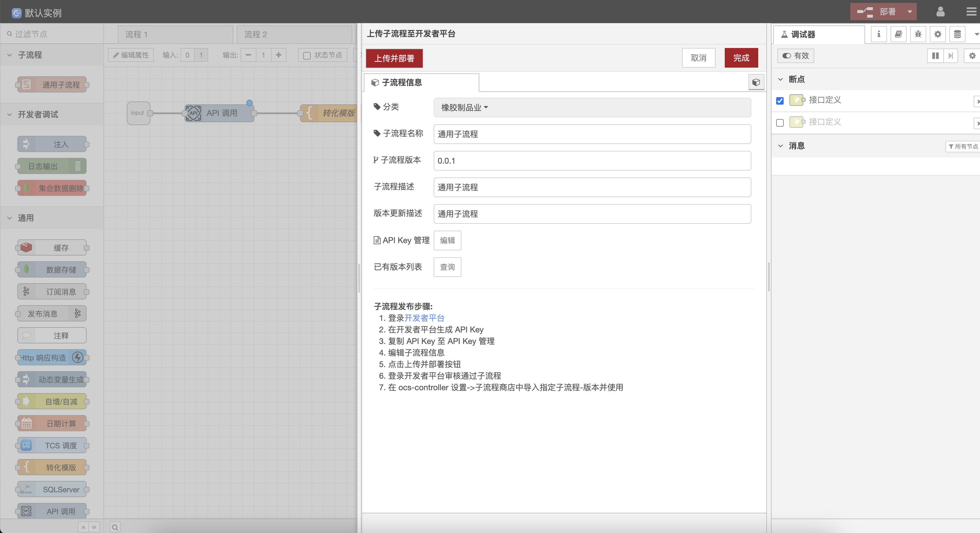Click the cube icon beside 子流程信息 tab
Screen dimensions: 980x533
756,82
